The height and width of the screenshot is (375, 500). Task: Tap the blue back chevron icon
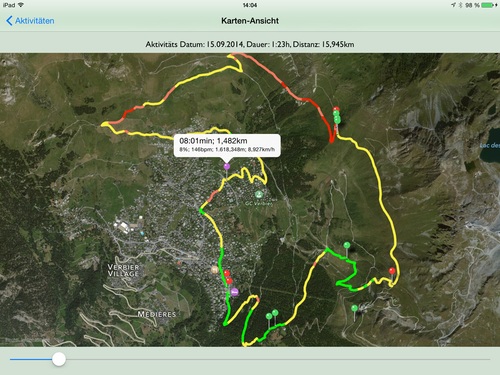pyautogui.click(x=9, y=21)
